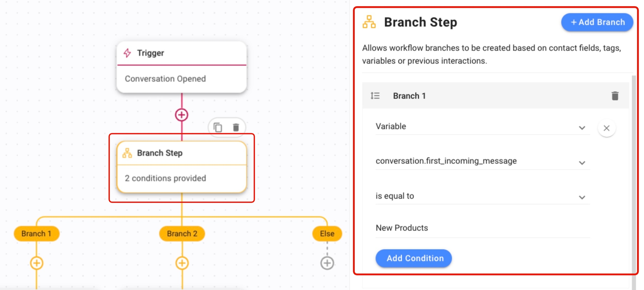This screenshot has width=644, height=290.
Task: Delete the Branch Step node using trash icon
Action: [x=236, y=128]
